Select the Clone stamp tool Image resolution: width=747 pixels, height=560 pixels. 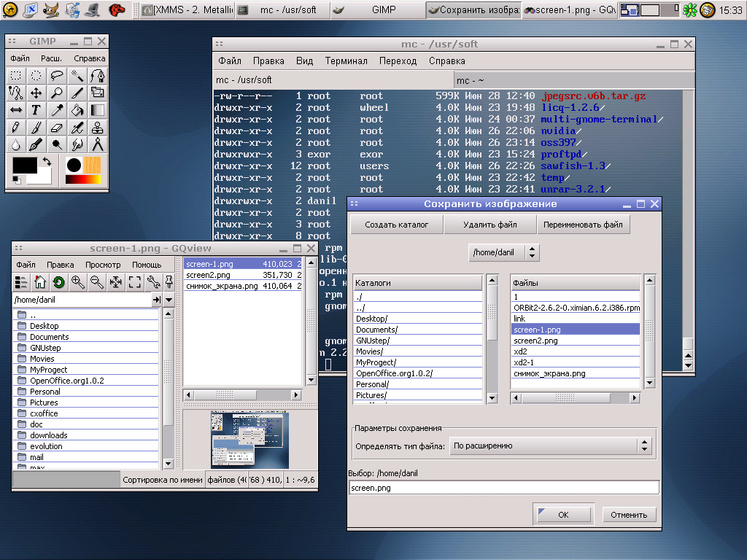pyautogui.click(x=98, y=128)
